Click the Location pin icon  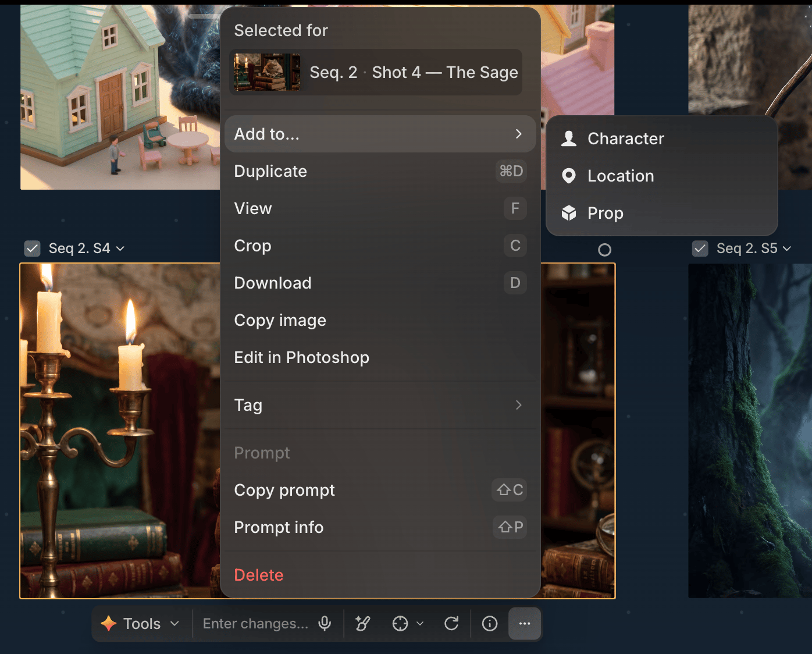pos(569,176)
